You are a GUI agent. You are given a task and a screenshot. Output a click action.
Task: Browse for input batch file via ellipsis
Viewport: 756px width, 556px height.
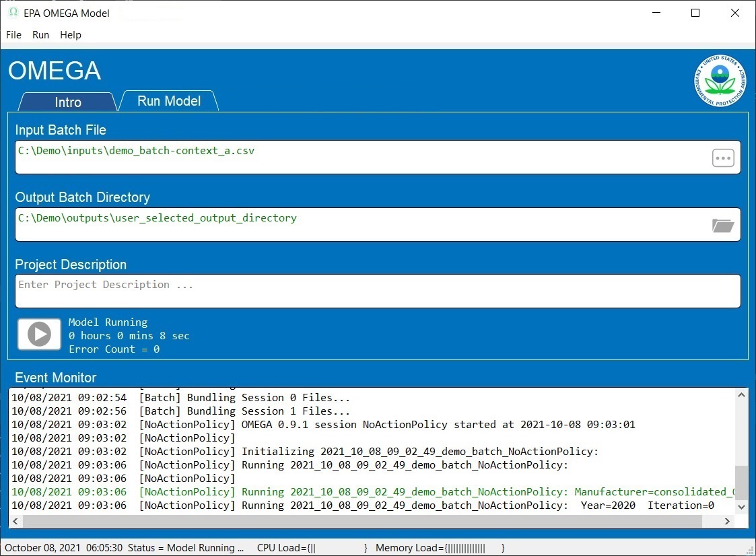tap(723, 158)
